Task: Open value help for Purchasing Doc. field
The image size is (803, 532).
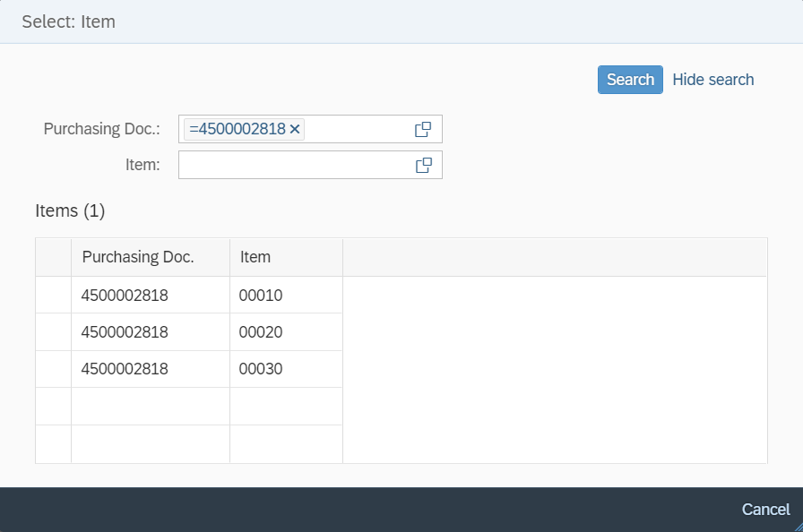Action: [x=423, y=129]
